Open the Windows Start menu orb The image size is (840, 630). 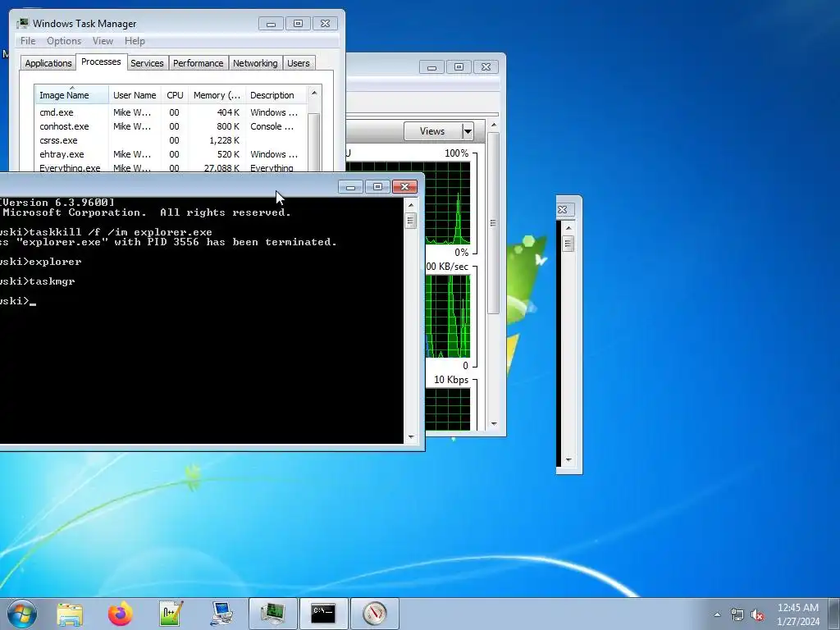pyautogui.click(x=22, y=614)
